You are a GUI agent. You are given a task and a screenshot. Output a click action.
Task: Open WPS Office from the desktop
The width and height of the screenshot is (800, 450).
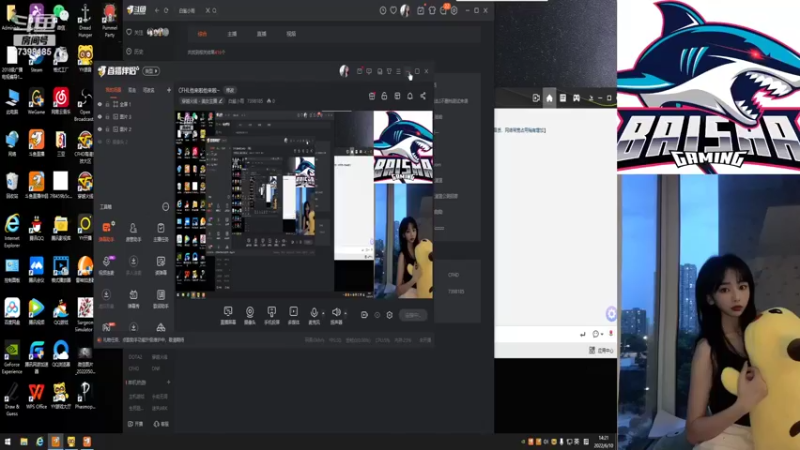36,396
